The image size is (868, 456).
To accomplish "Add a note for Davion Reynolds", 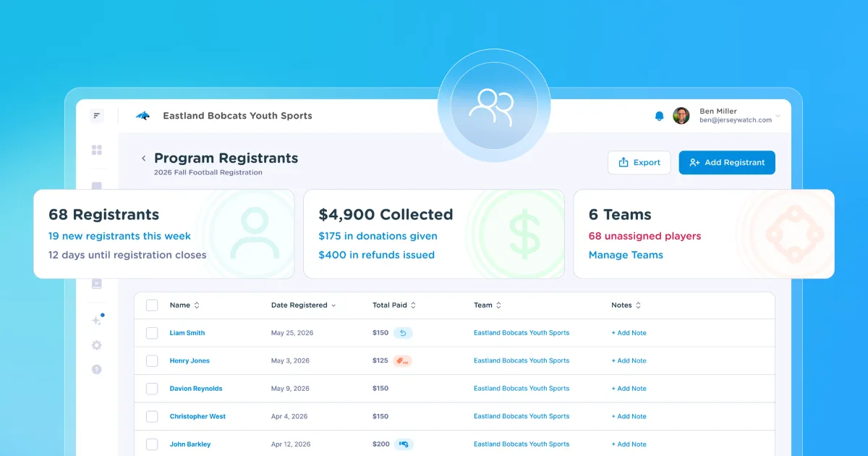I will coord(629,389).
